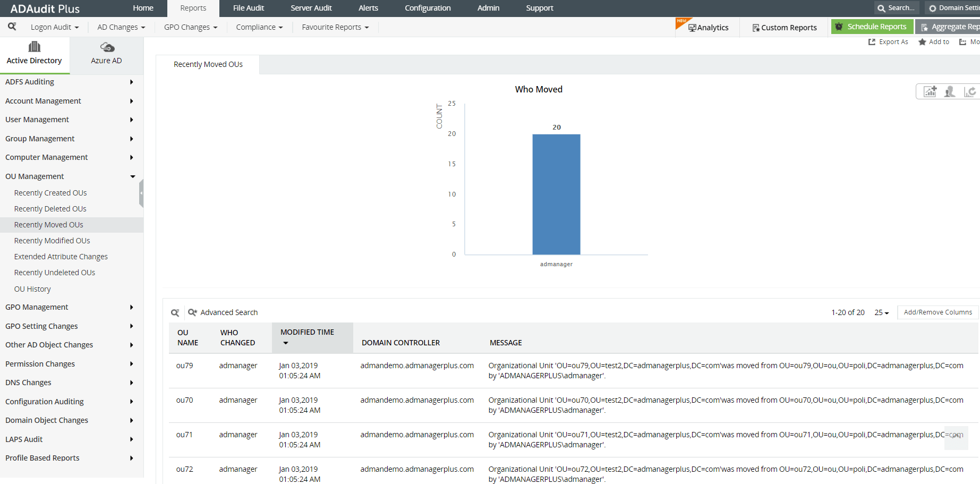Open the Aggregate Reports icon button
The height and width of the screenshot is (484, 980).
coord(948,27)
